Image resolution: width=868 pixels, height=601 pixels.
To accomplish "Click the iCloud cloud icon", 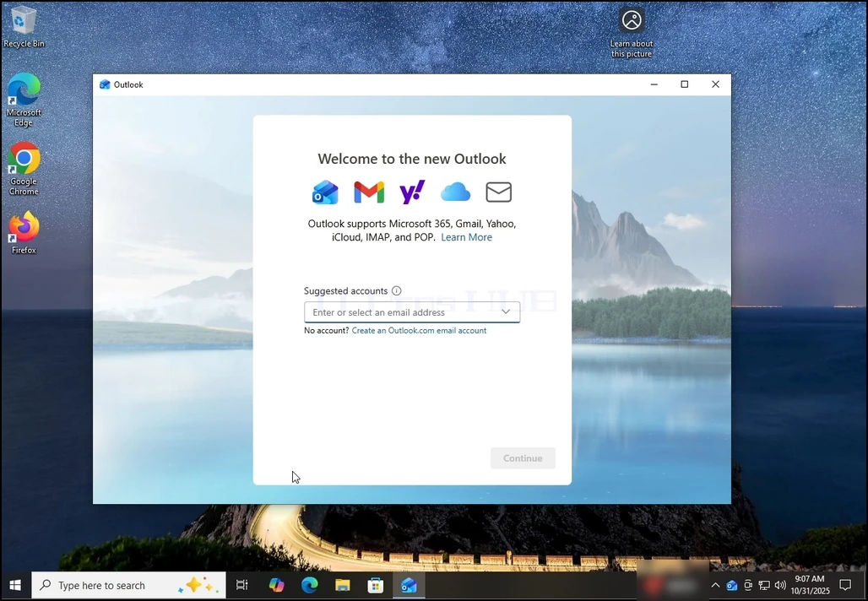I will 455,192.
